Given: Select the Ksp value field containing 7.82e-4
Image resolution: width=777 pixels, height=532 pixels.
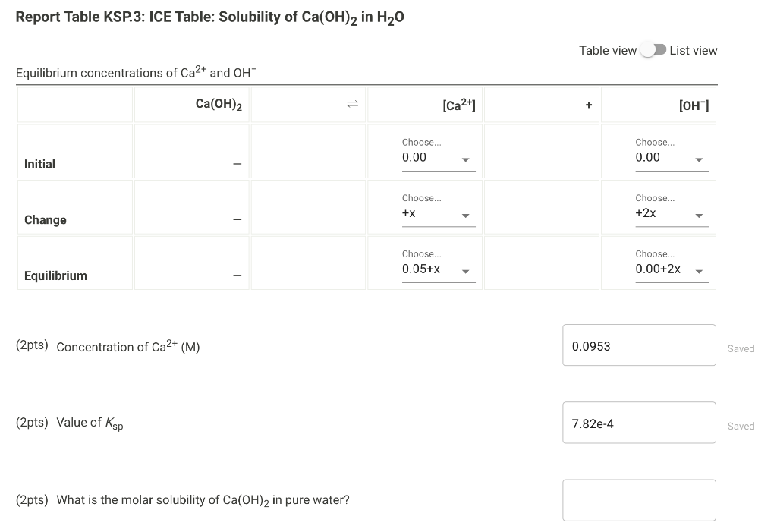Looking at the screenshot, I should pos(638,422).
